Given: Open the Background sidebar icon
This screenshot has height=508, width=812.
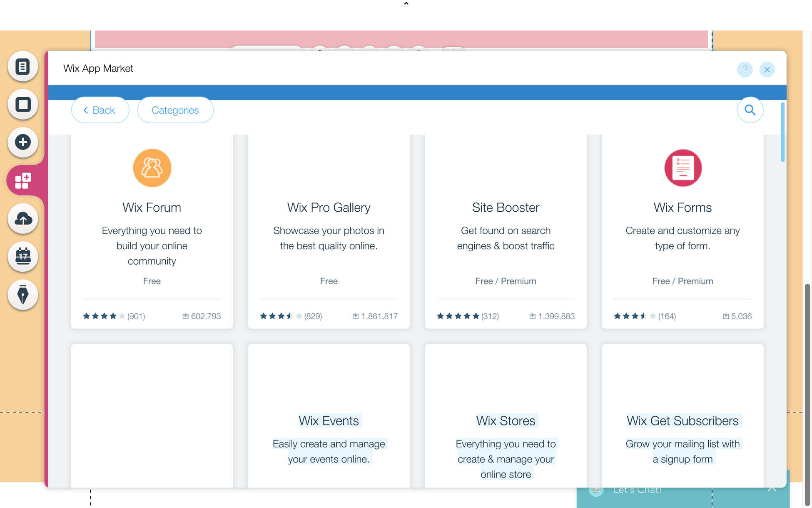Looking at the screenshot, I should [23, 104].
